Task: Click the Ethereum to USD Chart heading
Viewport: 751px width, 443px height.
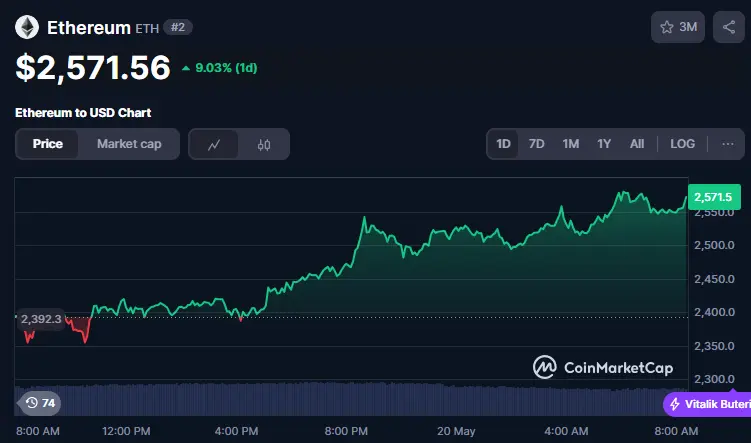Action: point(83,113)
